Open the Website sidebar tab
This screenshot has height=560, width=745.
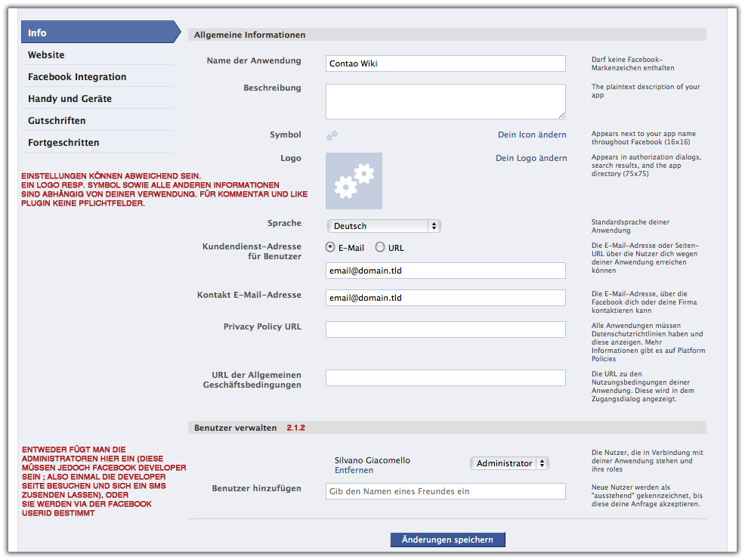[x=46, y=55]
